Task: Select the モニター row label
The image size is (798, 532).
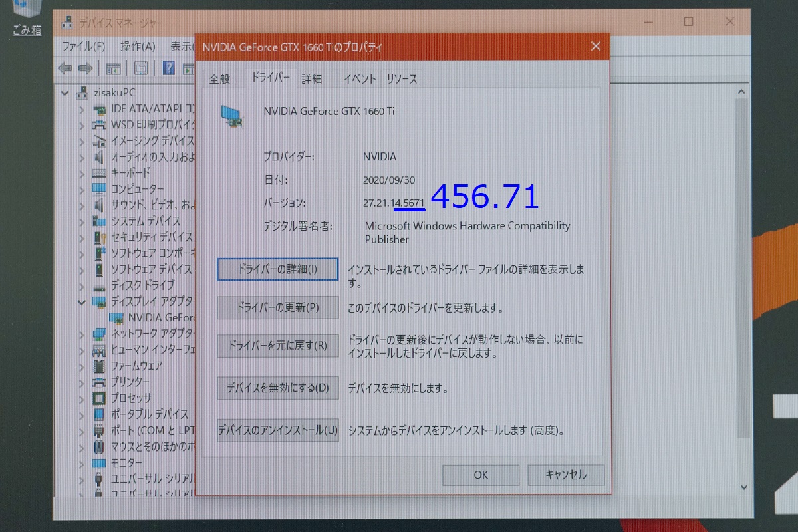Action: 126,462
